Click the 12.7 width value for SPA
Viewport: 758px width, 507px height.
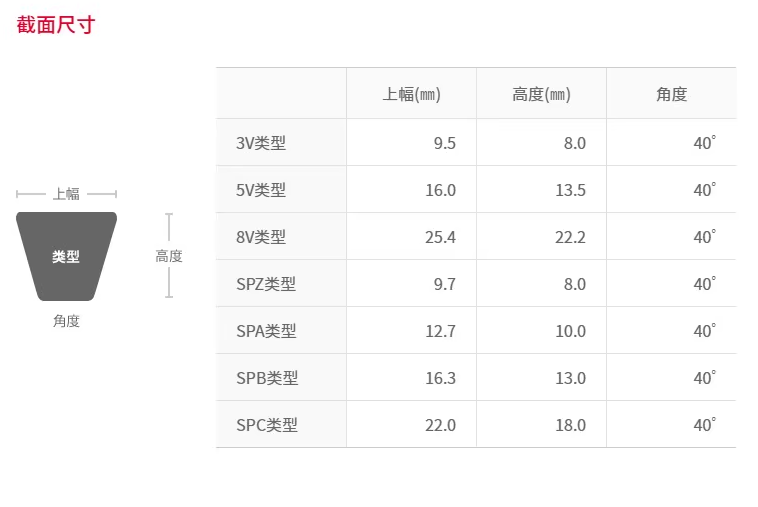point(440,331)
